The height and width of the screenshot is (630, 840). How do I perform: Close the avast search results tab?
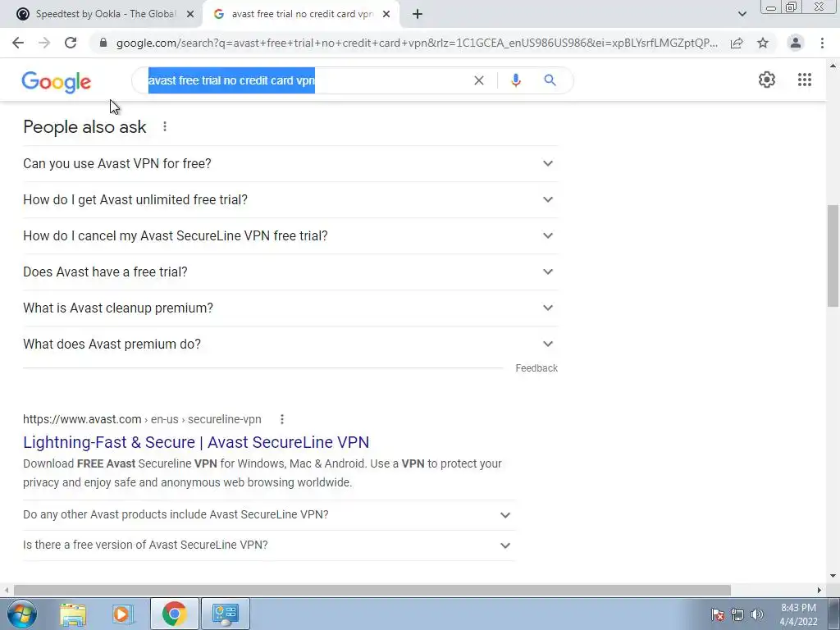[386, 14]
